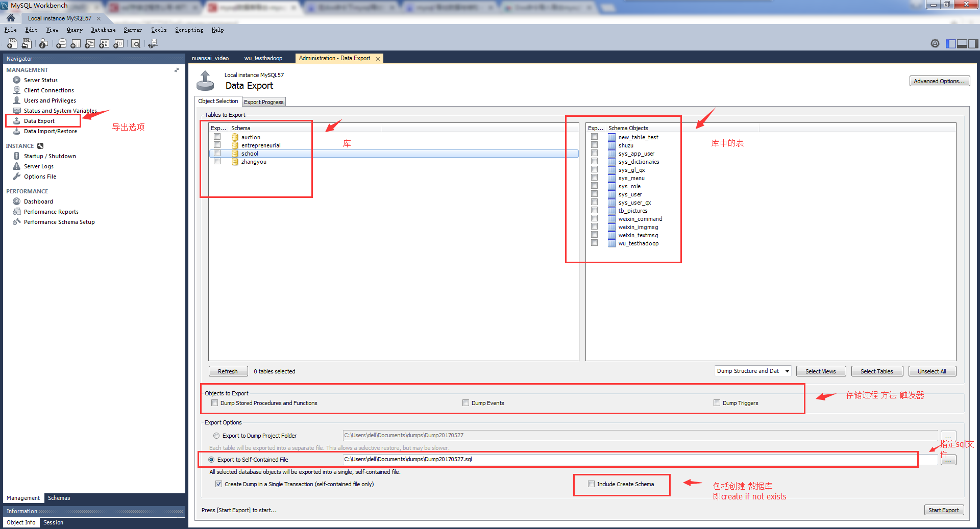Image resolution: width=980 pixels, height=529 pixels.
Task: Switch to the Schemas navigator tab
Action: click(59, 498)
